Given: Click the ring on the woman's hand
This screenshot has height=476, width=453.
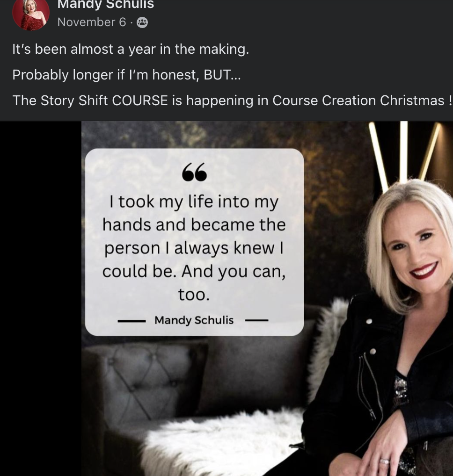Looking at the screenshot, I should (385, 462).
